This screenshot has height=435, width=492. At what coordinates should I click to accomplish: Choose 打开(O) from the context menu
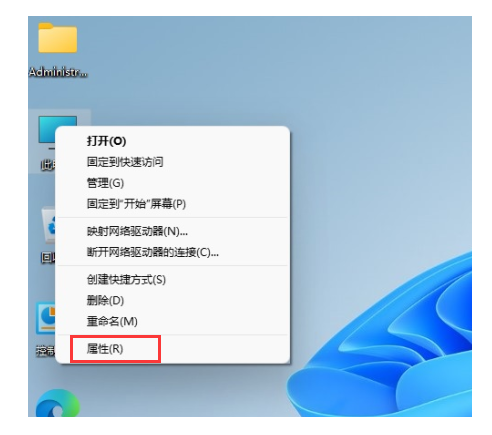106,141
